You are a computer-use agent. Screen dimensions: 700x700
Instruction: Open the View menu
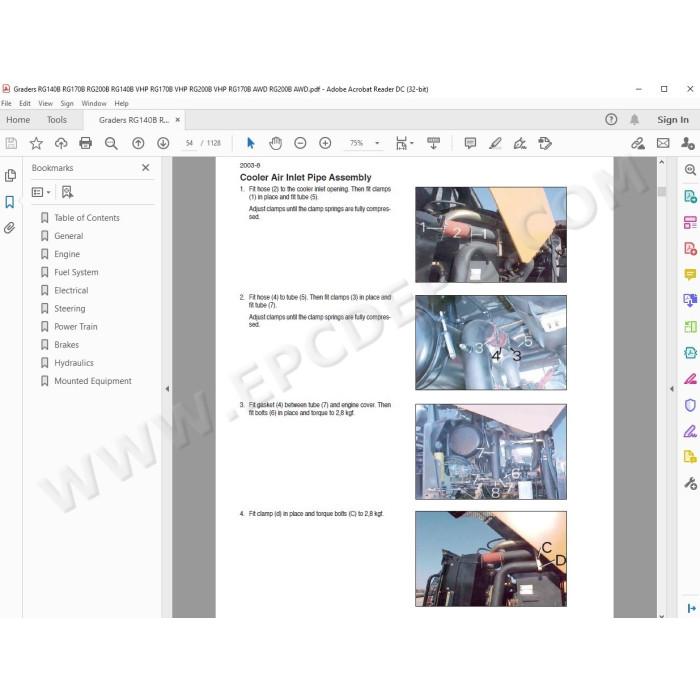click(46, 104)
